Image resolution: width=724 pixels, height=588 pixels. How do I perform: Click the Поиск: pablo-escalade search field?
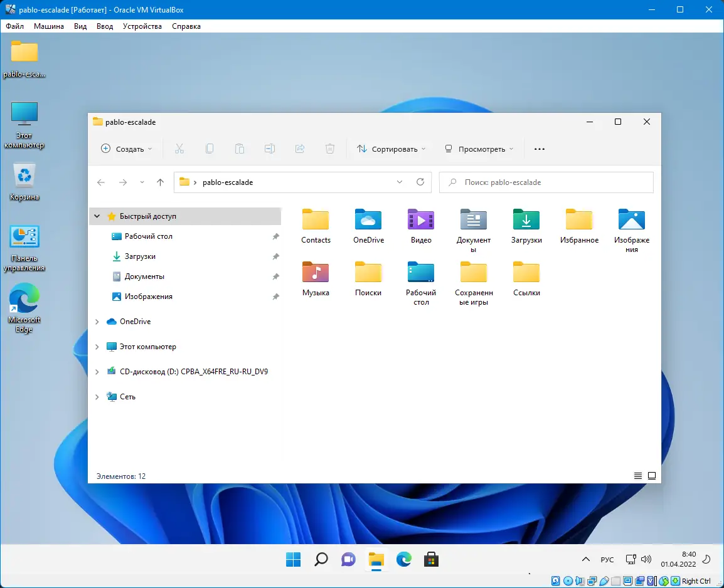click(546, 182)
